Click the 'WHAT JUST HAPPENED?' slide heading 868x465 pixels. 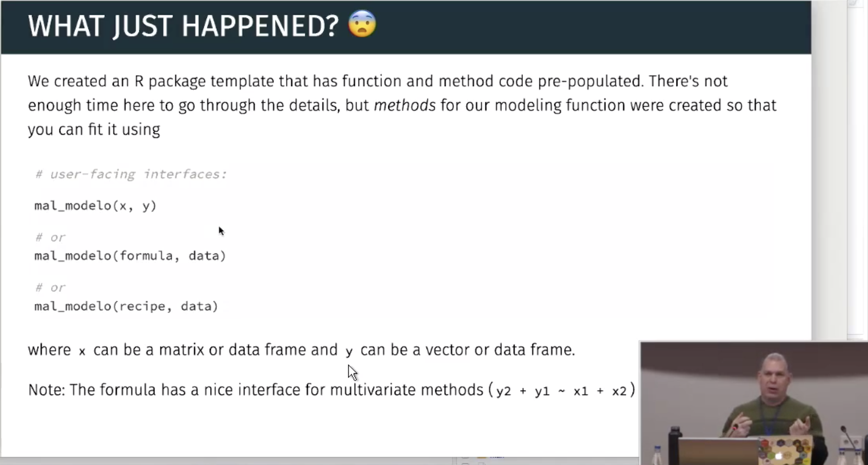[183, 26]
